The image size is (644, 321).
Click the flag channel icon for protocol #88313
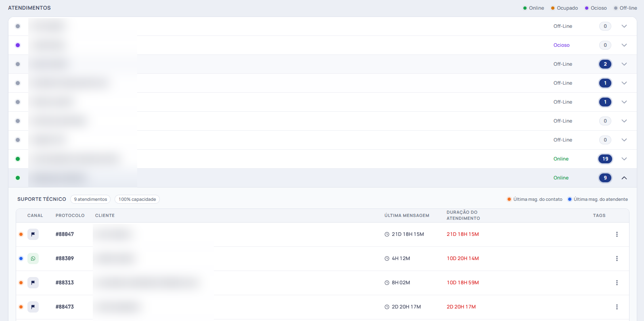(x=33, y=283)
